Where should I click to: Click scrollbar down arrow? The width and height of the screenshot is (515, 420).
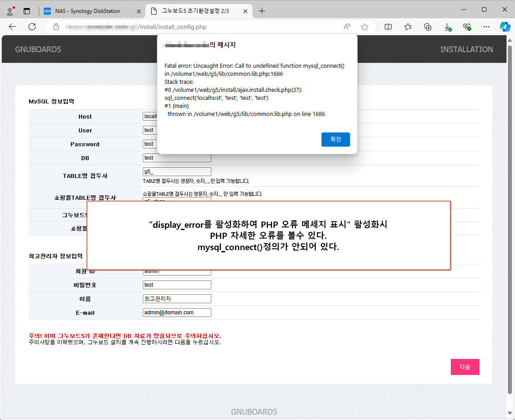510,413
